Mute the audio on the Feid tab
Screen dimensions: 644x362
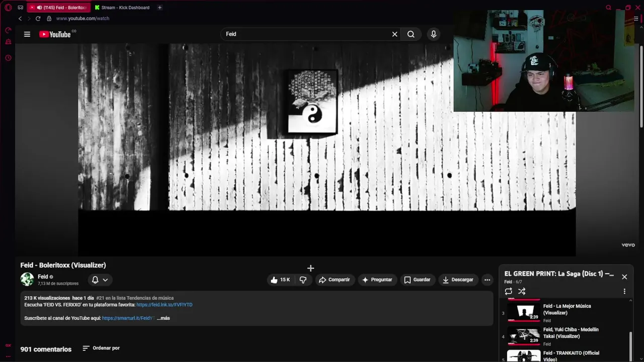[39, 8]
